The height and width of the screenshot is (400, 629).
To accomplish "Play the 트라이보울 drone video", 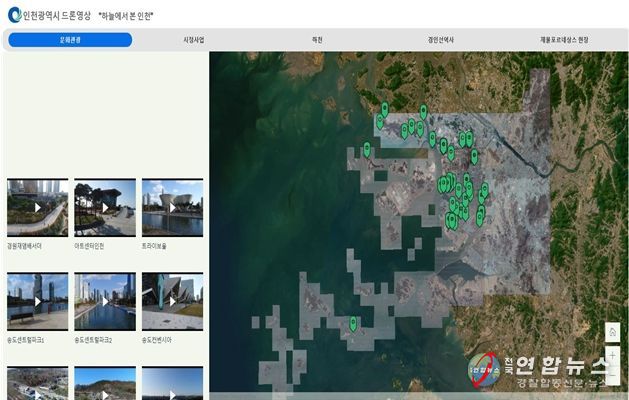I will tap(172, 207).
